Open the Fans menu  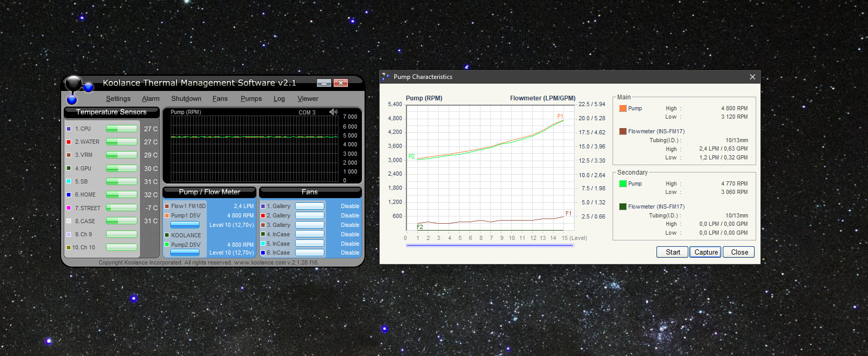coord(220,99)
